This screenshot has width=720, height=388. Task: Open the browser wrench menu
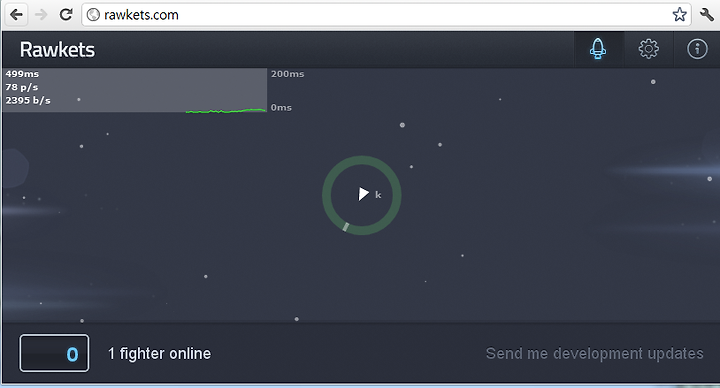click(x=707, y=15)
